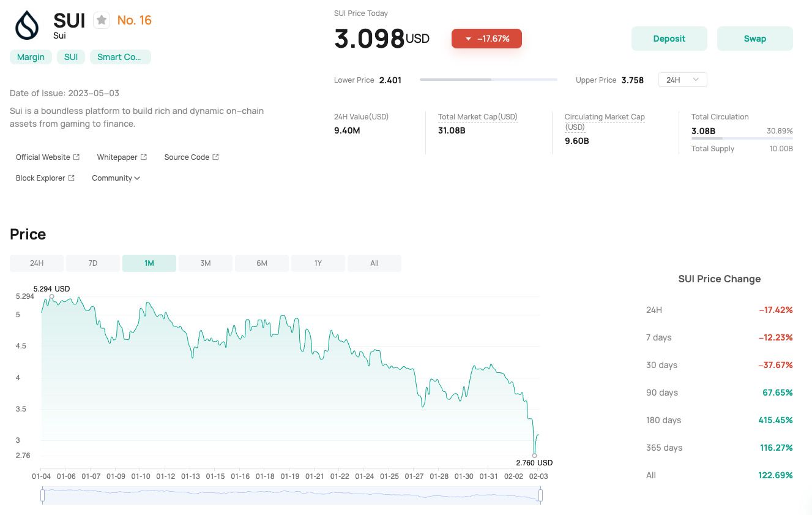Image resolution: width=812 pixels, height=515 pixels.
Task: Expand the Community dropdown
Action: tap(116, 178)
